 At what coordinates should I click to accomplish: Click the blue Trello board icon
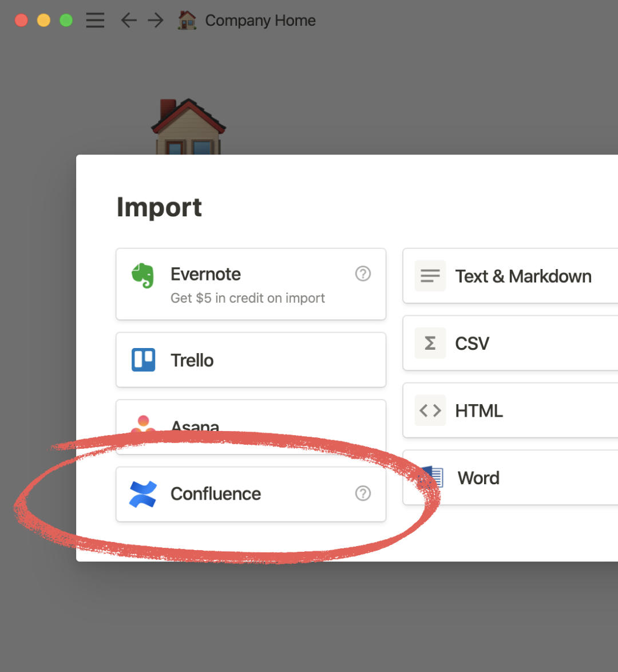click(x=143, y=360)
